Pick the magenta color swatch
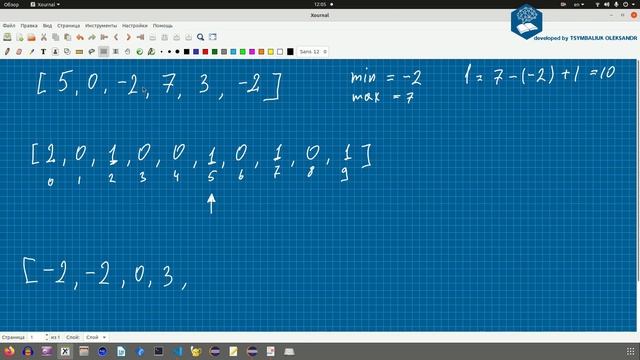 252,52
